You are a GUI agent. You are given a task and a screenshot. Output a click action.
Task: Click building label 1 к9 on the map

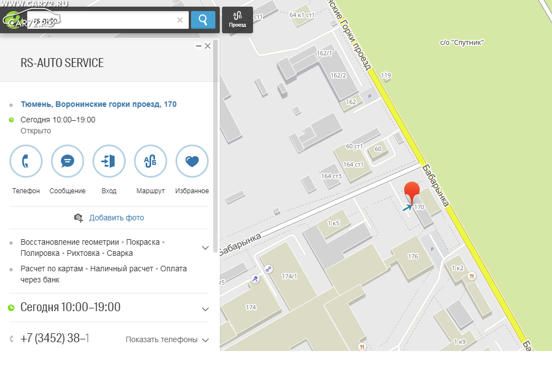pos(460,342)
